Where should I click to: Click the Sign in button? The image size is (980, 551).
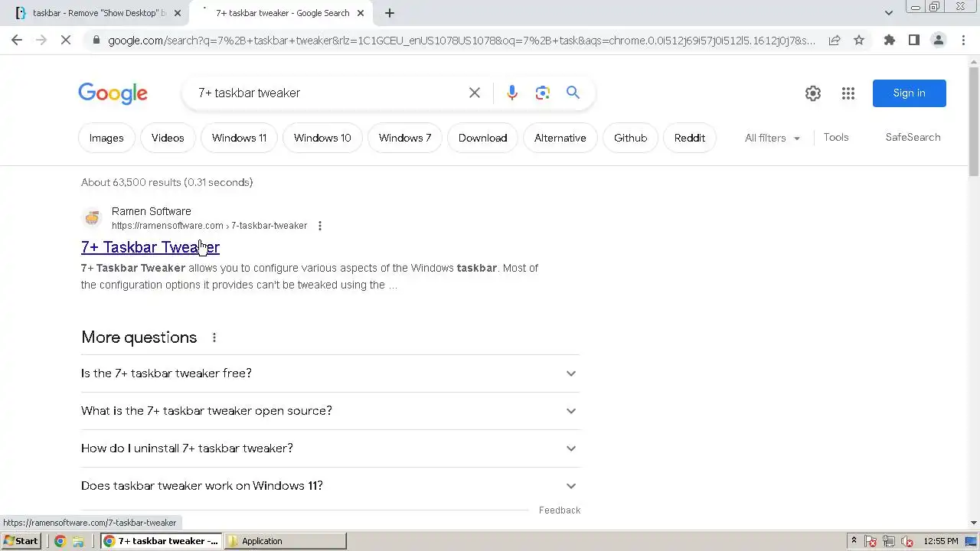point(910,93)
